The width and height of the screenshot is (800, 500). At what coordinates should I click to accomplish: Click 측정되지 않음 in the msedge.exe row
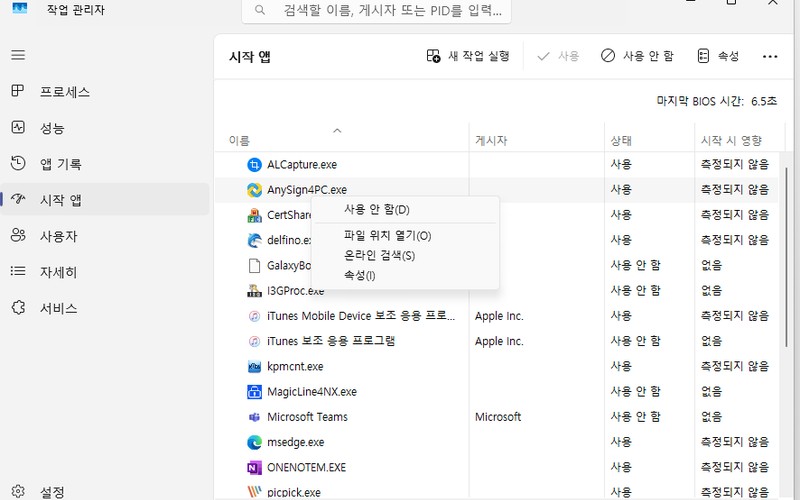coord(735,442)
